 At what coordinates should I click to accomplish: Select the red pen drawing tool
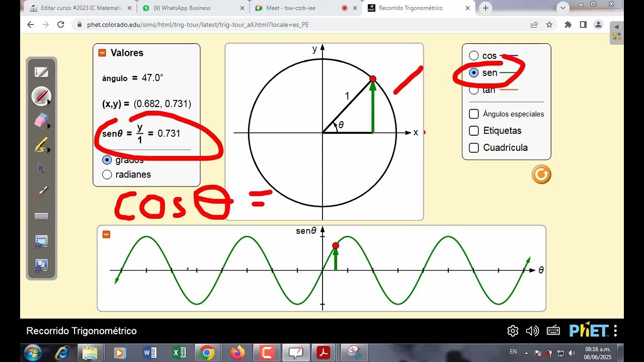(x=41, y=96)
